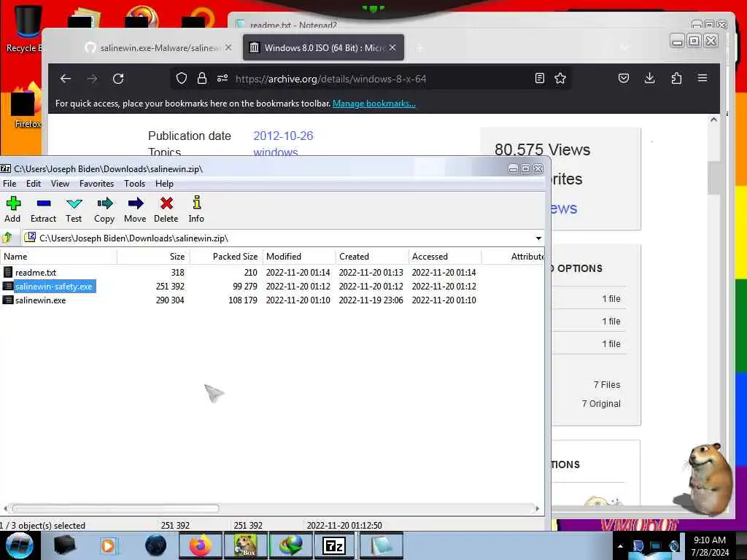Sort by the Size column header
The height and width of the screenshot is (560, 747).
[153, 256]
